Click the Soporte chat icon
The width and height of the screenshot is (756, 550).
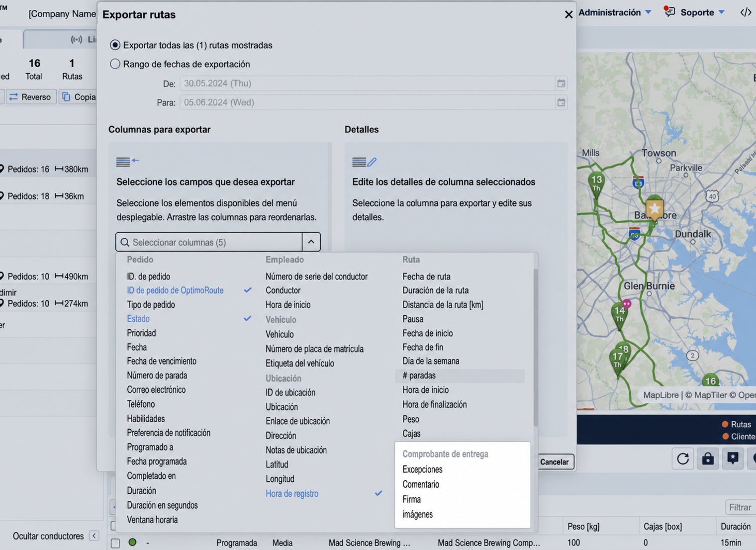[x=669, y=12]
